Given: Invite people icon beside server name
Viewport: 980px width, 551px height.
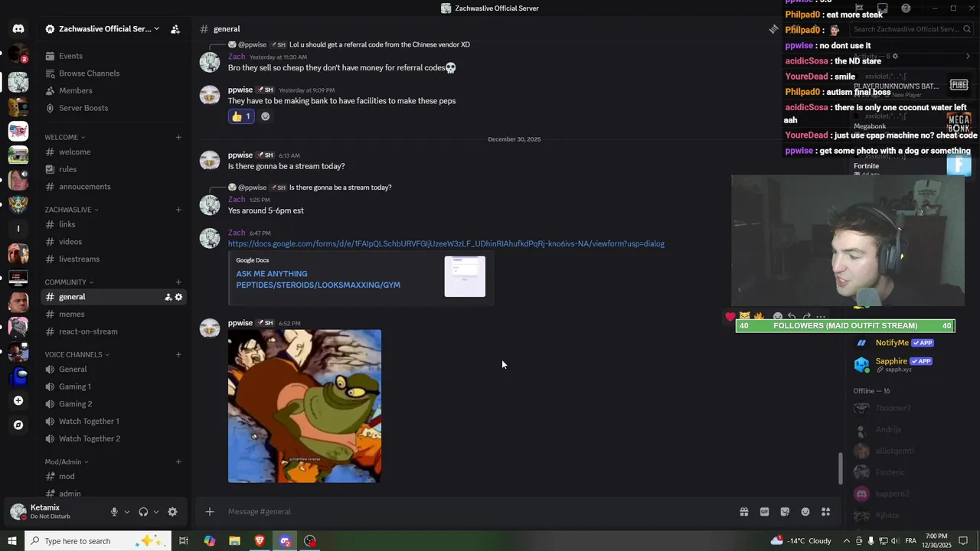Looking at the screenshot, I should [175, 29].
